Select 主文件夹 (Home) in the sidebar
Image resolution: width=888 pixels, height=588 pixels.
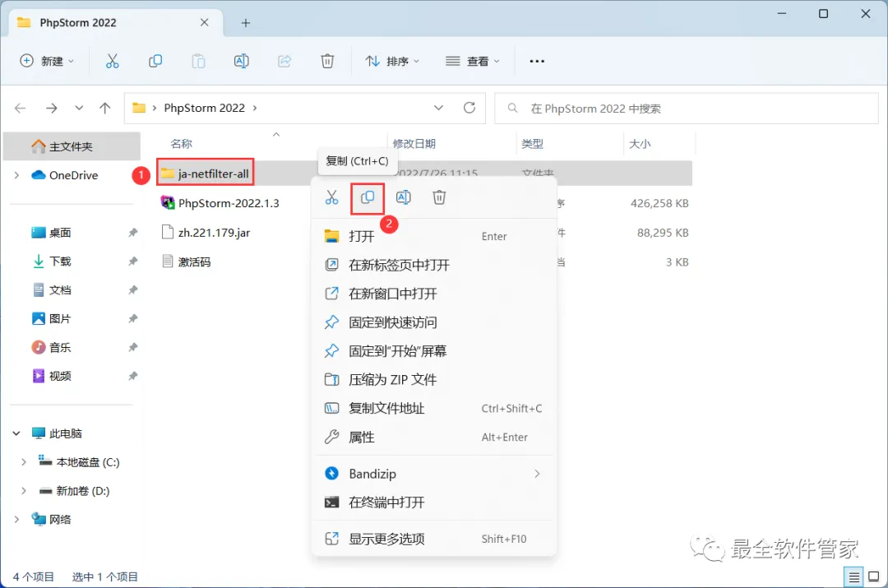pos(72,146)
